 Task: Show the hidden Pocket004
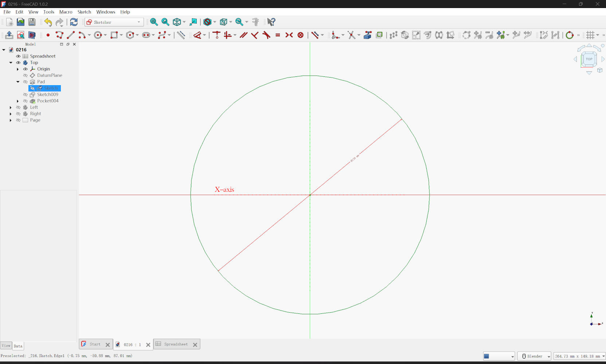pyautogui.click(x=25, y=101)
